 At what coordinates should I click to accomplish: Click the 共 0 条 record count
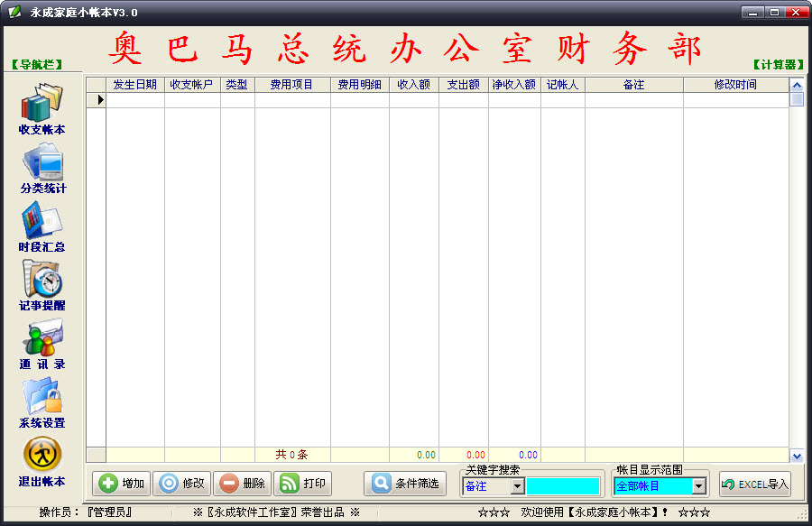[291, 455]
